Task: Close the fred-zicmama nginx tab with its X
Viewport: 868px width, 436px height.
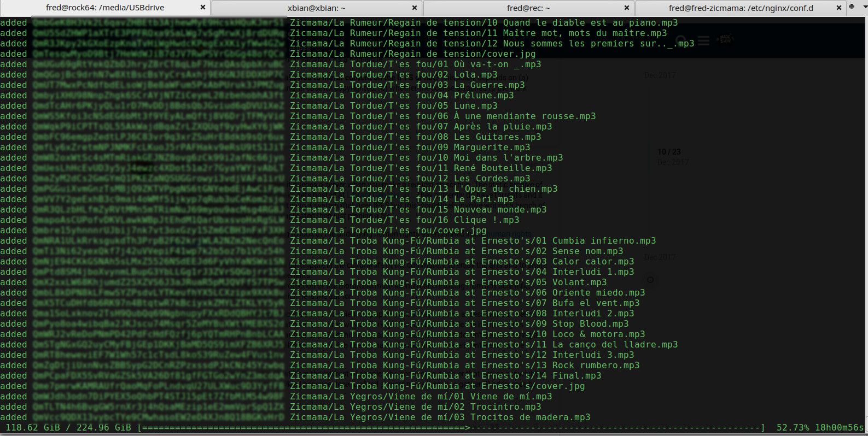Action: [838, 8]
